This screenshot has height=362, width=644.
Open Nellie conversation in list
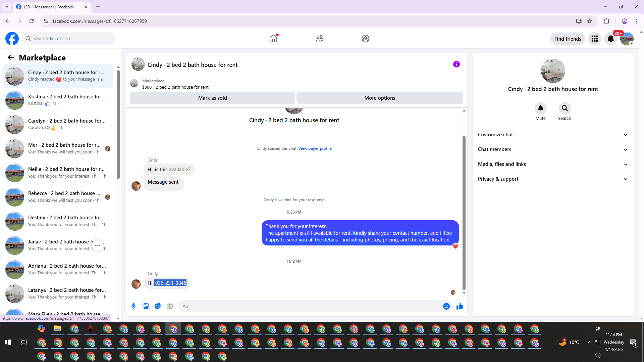pyautogui.click(x=58, y=173)
